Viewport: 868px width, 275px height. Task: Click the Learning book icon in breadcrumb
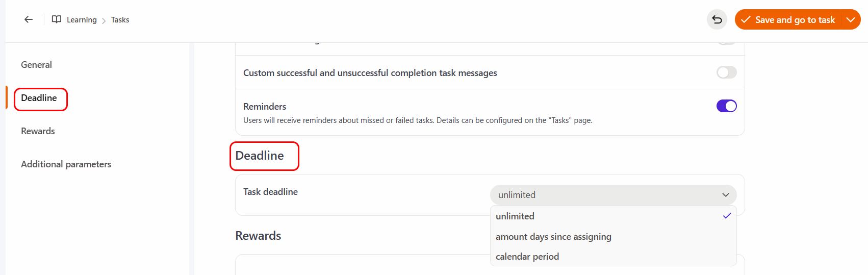tap(57, 19)
